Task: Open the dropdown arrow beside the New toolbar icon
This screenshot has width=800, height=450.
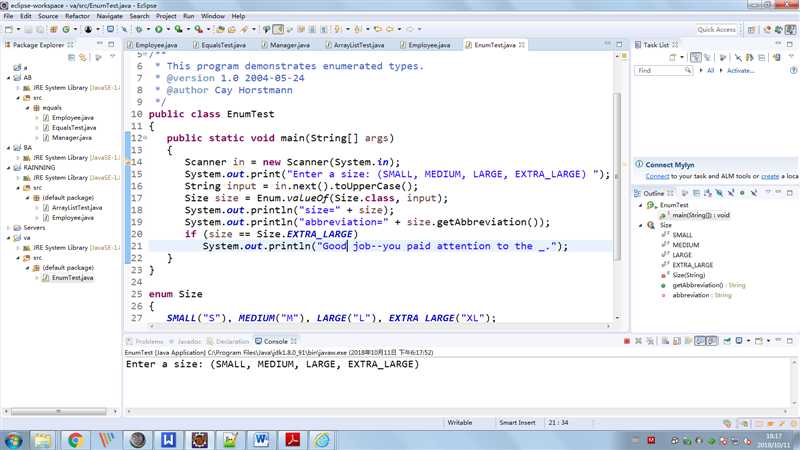Action: [18, 29]
